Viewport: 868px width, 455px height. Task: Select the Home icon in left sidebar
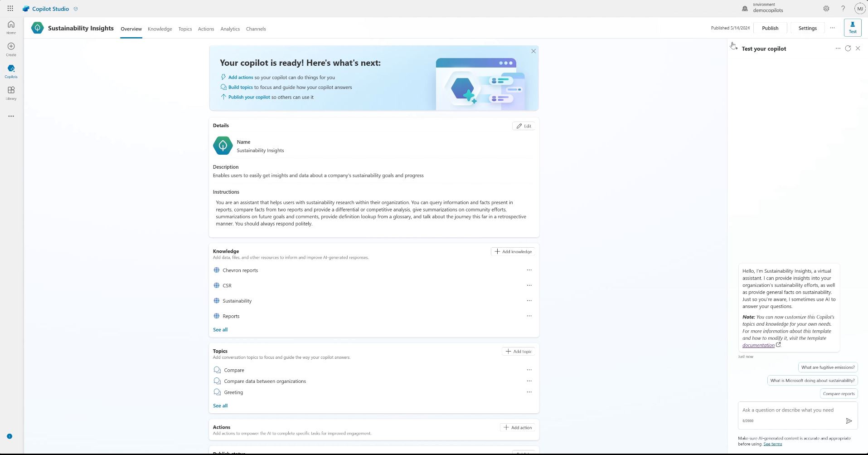(10, 26)
